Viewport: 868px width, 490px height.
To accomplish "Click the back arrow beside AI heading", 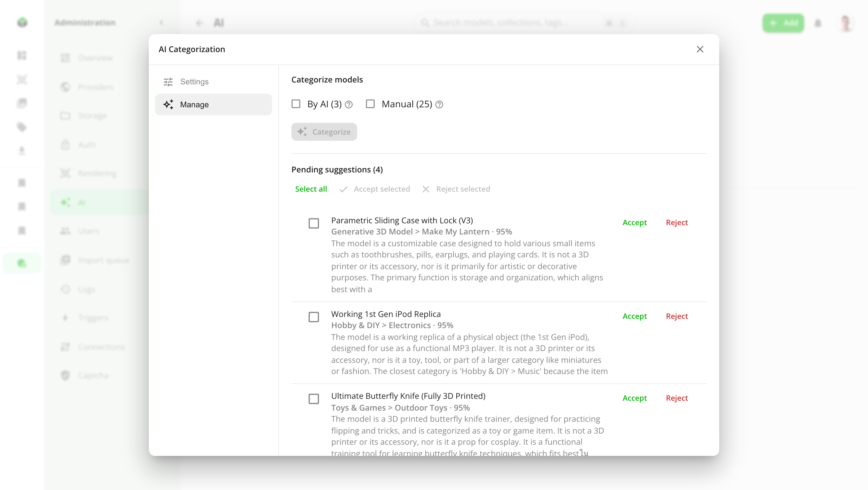I will click(x=199, y=23).
